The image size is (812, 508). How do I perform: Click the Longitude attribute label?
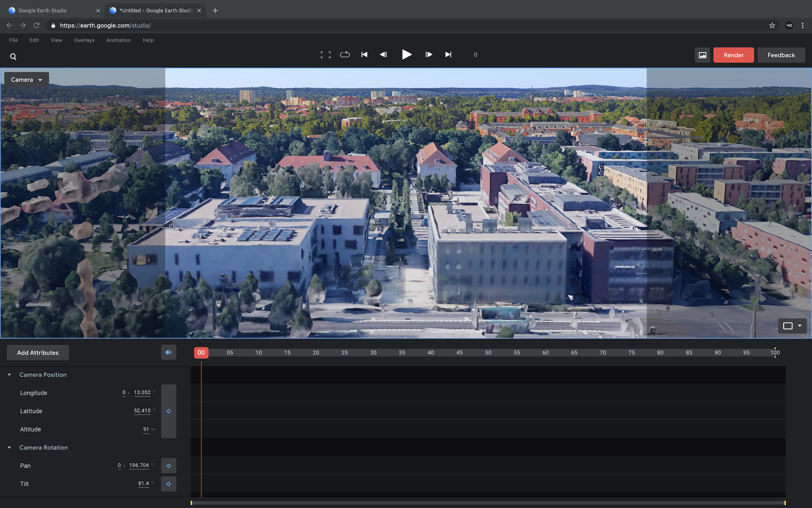[x=33, y=393]
